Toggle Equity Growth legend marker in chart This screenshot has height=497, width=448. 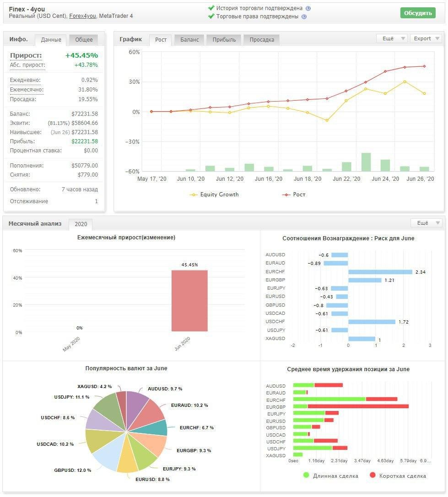click(x=193, y=194)
